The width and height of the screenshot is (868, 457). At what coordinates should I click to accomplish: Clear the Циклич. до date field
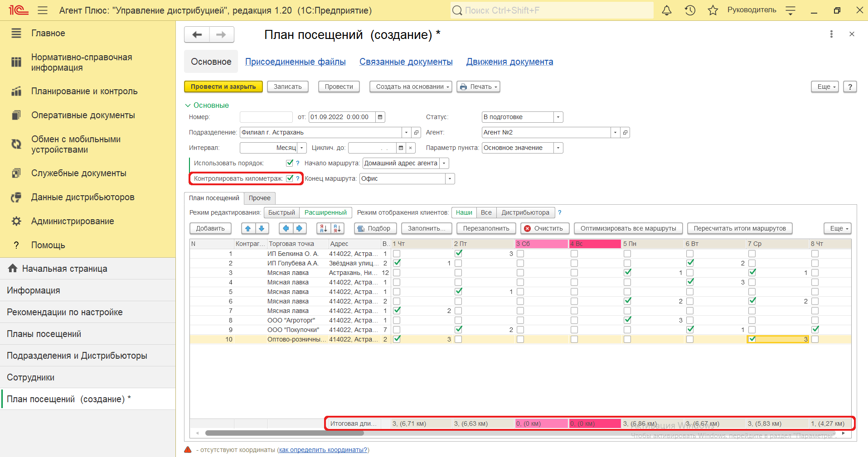coord(410,148)
